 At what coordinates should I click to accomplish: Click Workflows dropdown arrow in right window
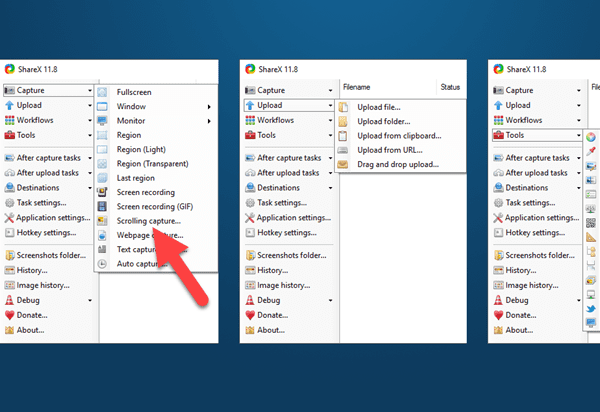coord(579,121)
